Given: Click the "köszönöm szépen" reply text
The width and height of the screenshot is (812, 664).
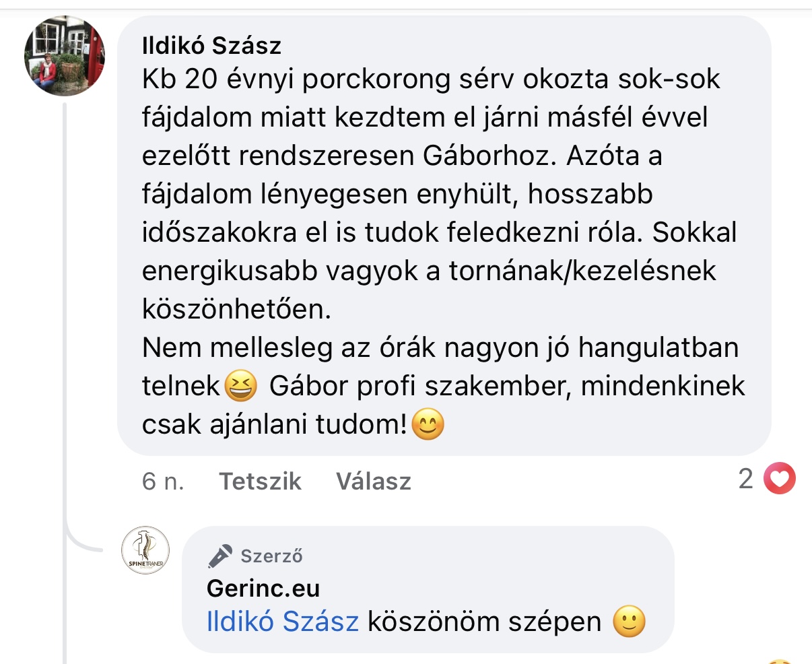Looking at the screenshot, I should (x=484, y=621).
